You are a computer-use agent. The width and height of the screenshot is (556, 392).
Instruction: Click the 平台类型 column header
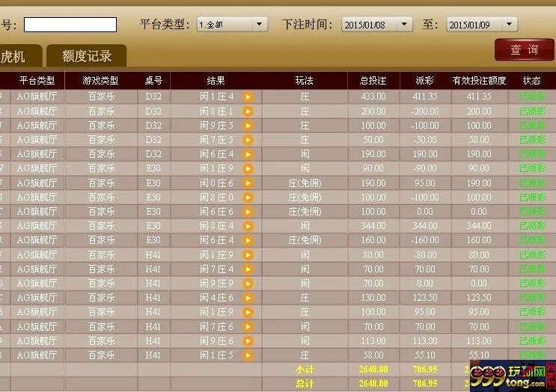point(37,81)
